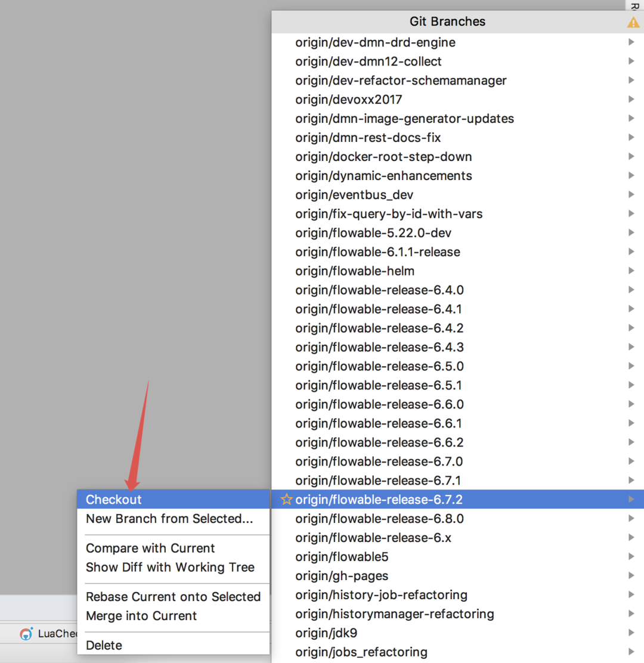
Task: Select branch origin/flowable-release-6.6.2
Action: (457, 442)
